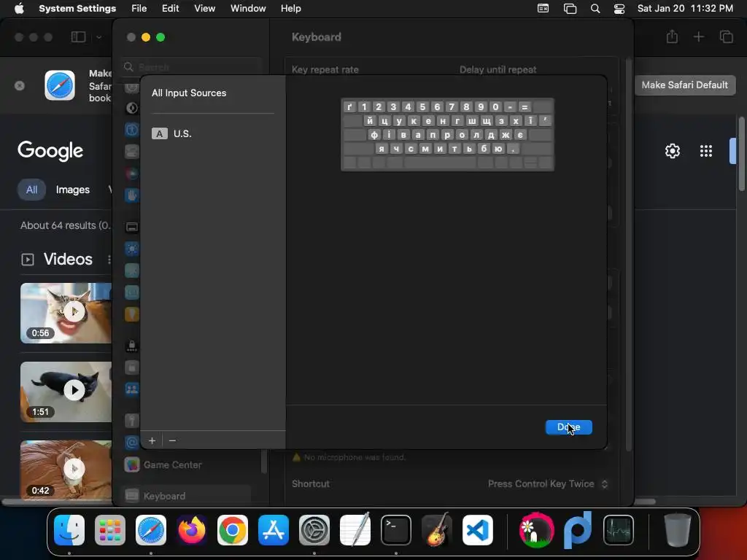Open the Help menu

click(290, 8)
